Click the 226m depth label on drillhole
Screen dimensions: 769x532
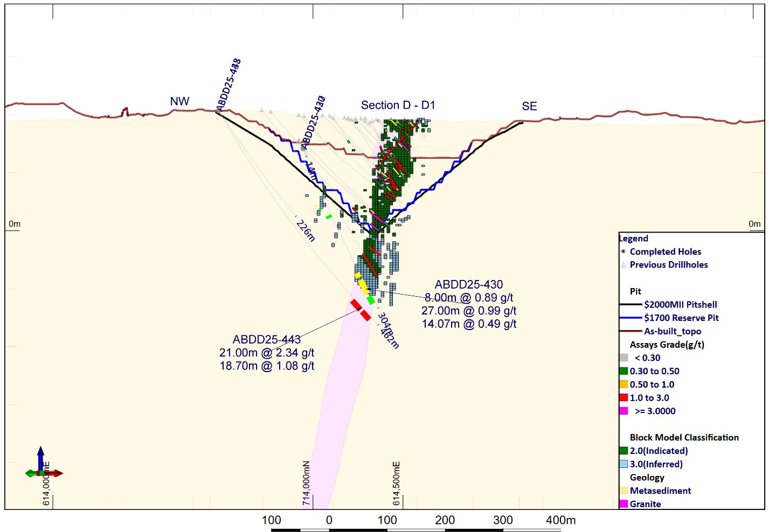306,231
